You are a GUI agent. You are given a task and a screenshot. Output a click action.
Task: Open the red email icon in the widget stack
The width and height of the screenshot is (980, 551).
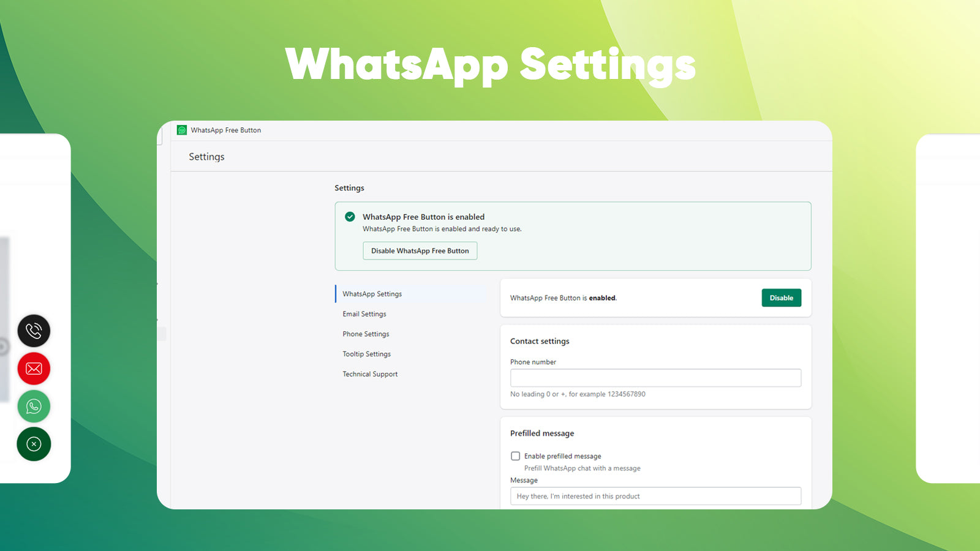[34, 369]
